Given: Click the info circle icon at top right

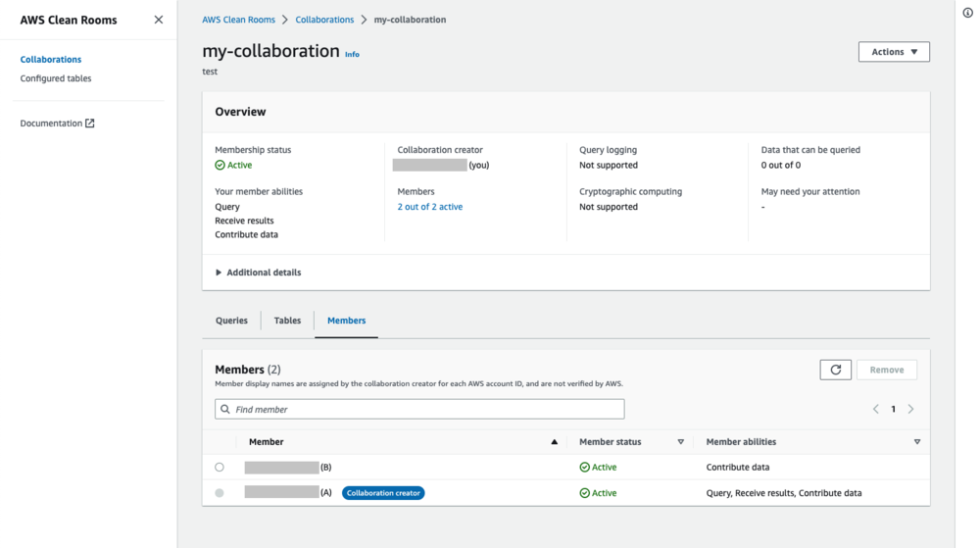Looking at the screenshot, I should tap(967, 14).
